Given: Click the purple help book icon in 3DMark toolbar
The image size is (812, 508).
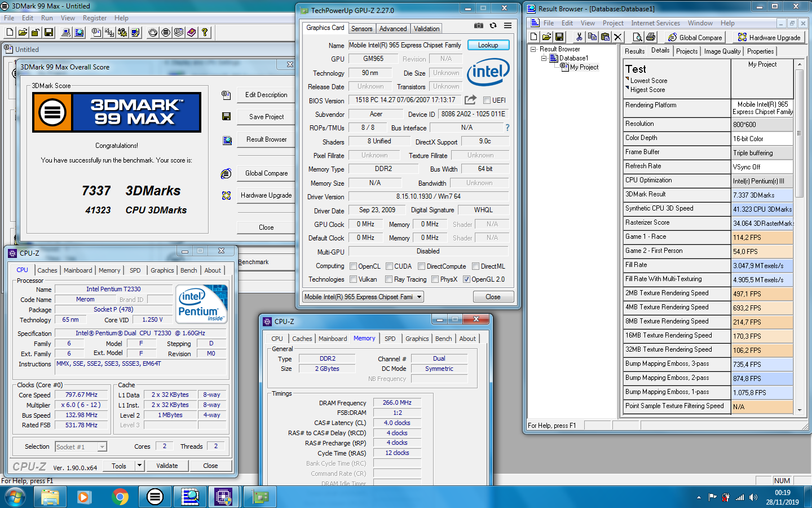Looking at the screenshot, I should (x=192, y=32).
